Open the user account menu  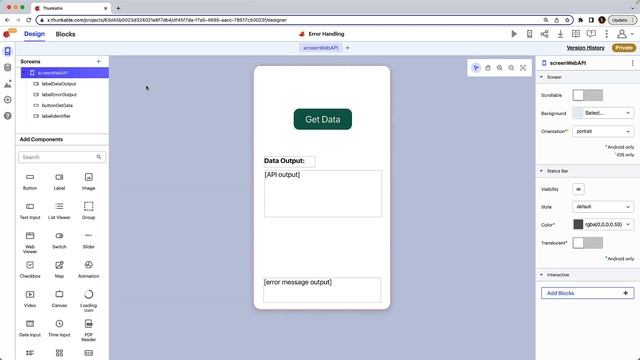[x=624, y=34]
